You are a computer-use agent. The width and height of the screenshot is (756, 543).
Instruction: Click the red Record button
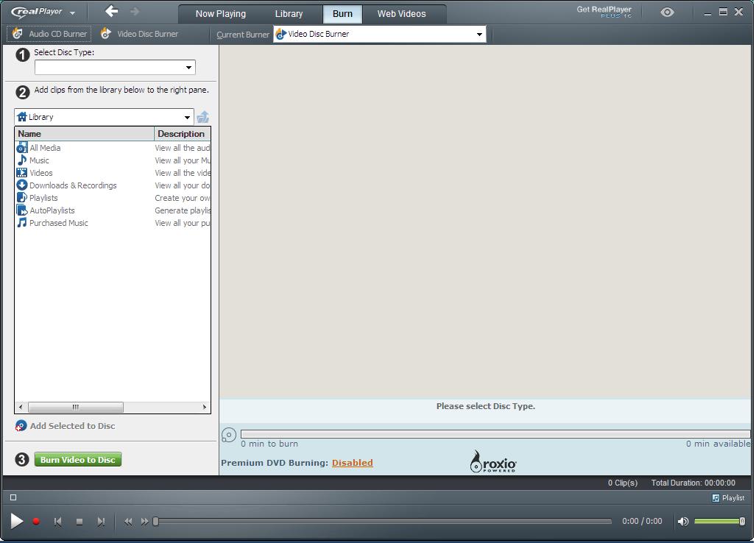pyautogui.click(x=35, y=522)
